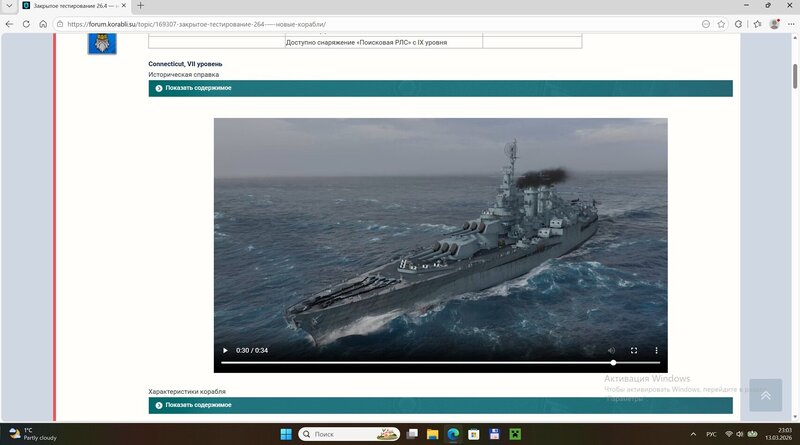
Task: Switch input language via 'РУС' indicator
Action: click(x=711, y=434)
